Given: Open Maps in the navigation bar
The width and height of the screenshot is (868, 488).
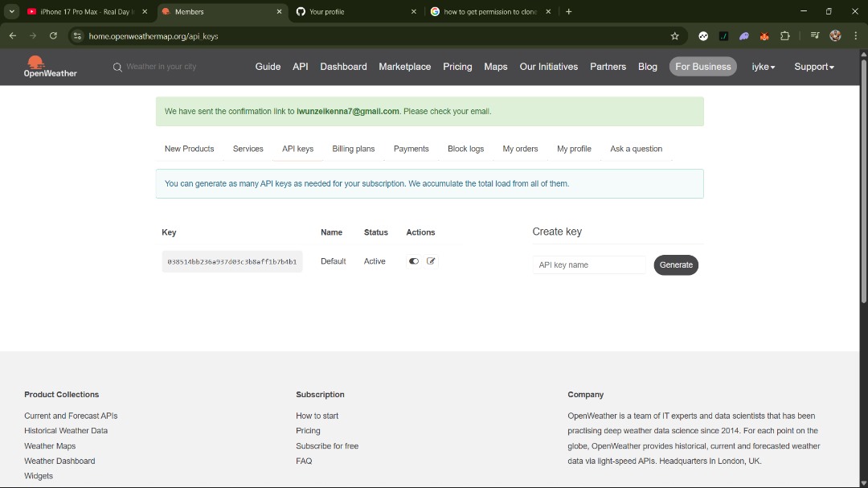Looking at the screenshot, I should pyautogui.click(x=495, y=67).
